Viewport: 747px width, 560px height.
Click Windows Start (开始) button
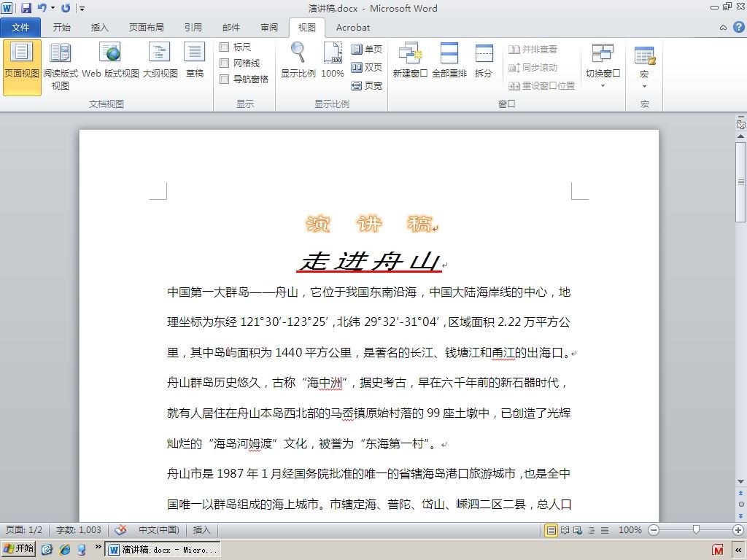click(18, 549)
